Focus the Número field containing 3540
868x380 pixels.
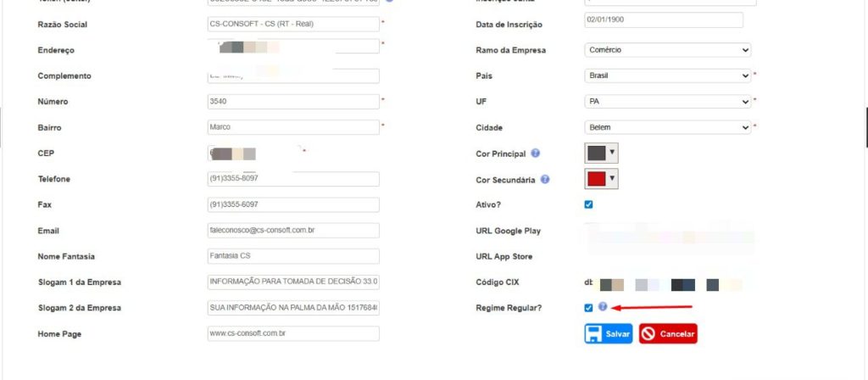pyautogui.click(x=292, y=102)
